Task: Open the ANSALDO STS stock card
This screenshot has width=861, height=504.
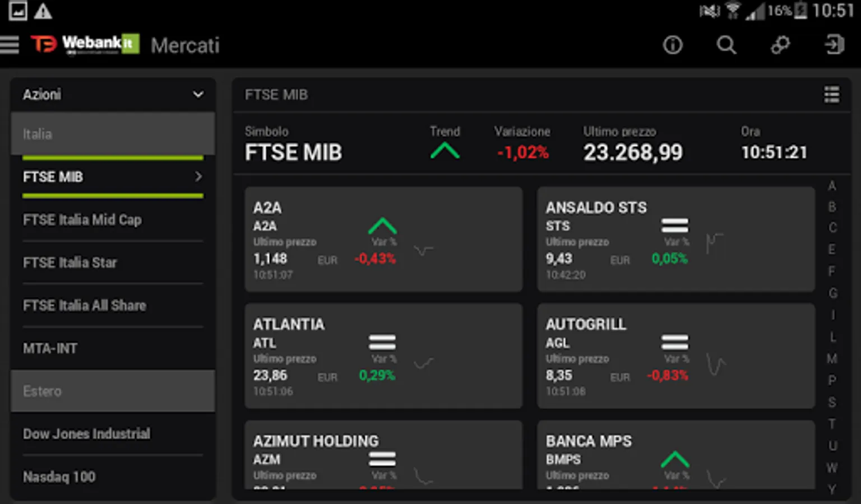Action: 676,239
